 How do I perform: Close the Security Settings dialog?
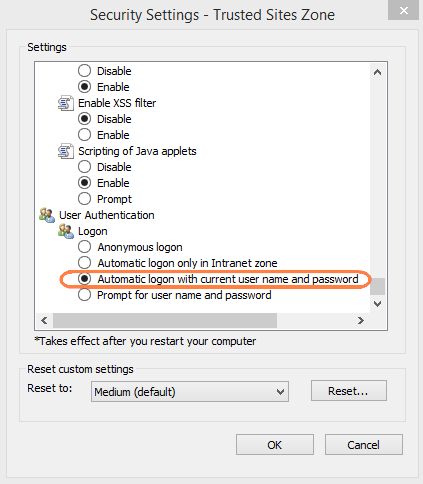coord(404,10)
